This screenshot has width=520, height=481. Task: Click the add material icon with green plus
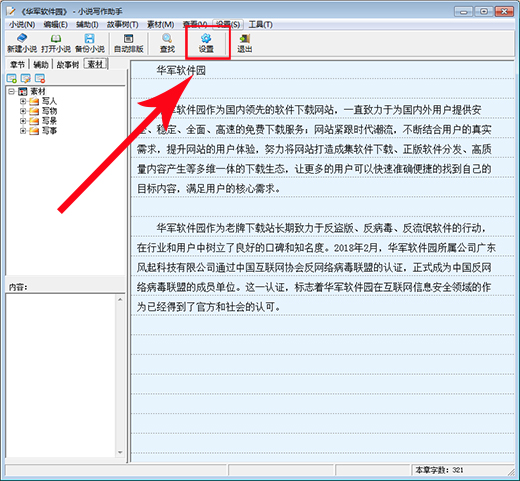pos(12,79)
